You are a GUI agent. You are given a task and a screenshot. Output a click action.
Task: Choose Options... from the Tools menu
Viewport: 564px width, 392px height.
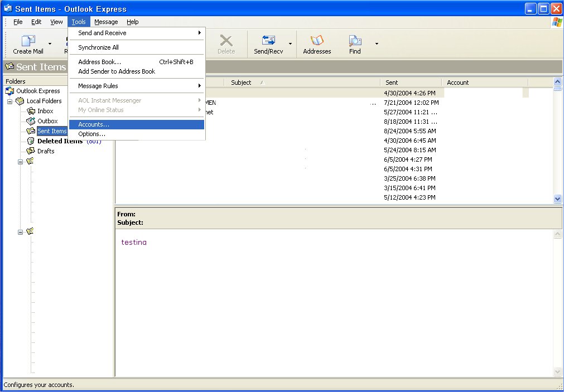coord(137,134)
